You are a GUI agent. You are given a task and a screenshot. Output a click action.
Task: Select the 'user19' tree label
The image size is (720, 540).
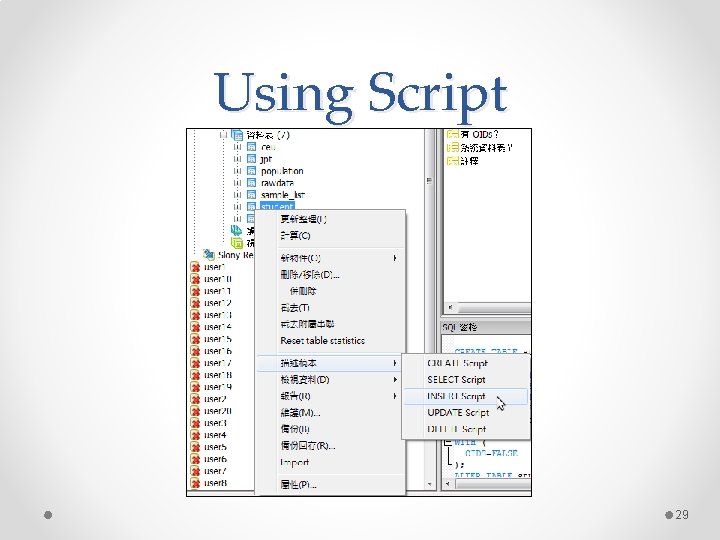pyautogui.click(x=218, y=387)
